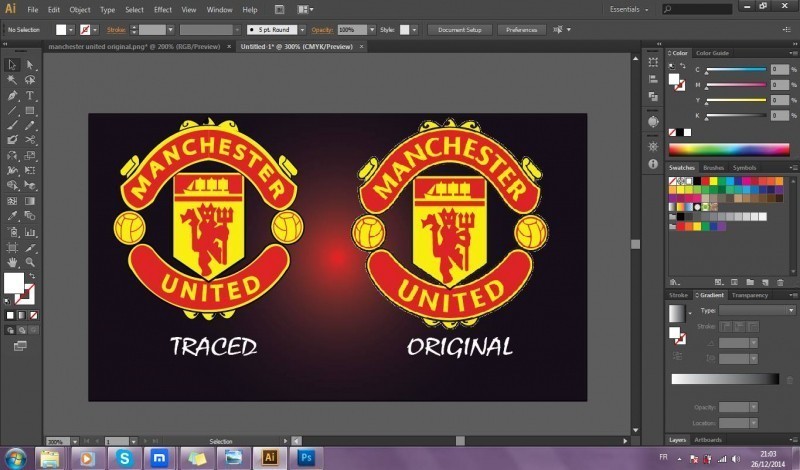Image resolution: width=800 pixels, height=470 pixels.
Task: Set paint mode to Gradient in toolbox
Action: (x=21, y=315)
